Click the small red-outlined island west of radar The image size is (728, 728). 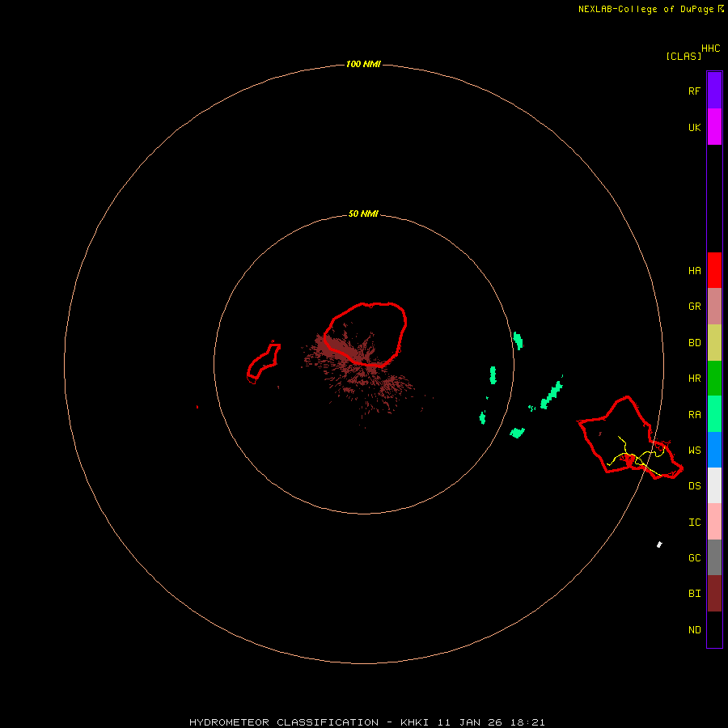point(264,363)
